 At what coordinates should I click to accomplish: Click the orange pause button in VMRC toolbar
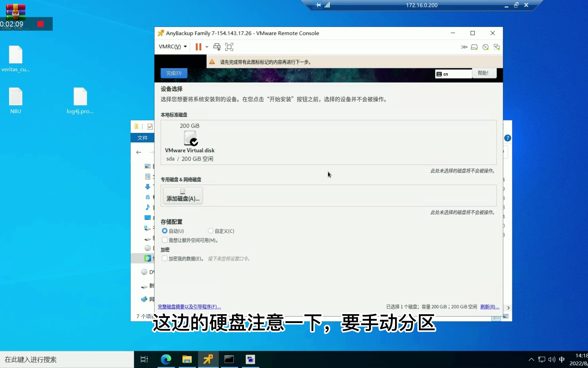click(198, 47)
